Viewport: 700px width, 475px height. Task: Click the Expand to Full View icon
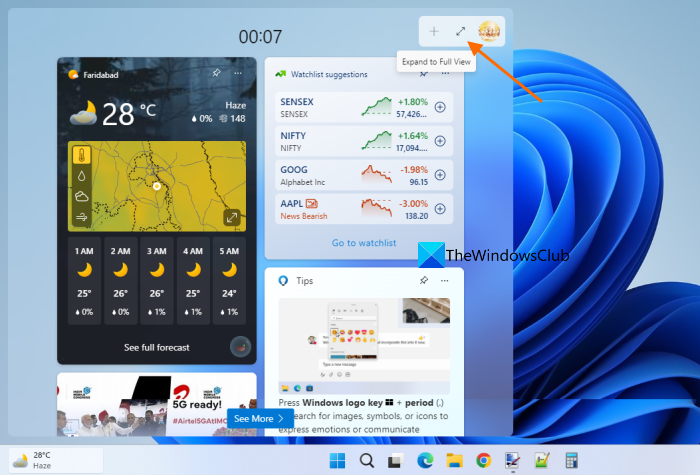[460, 31]
